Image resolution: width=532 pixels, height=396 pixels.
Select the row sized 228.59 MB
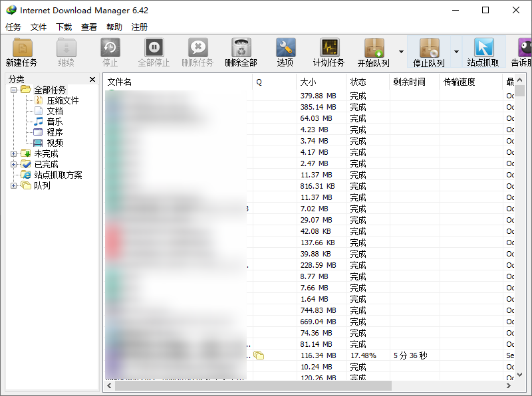coord(309,265)
